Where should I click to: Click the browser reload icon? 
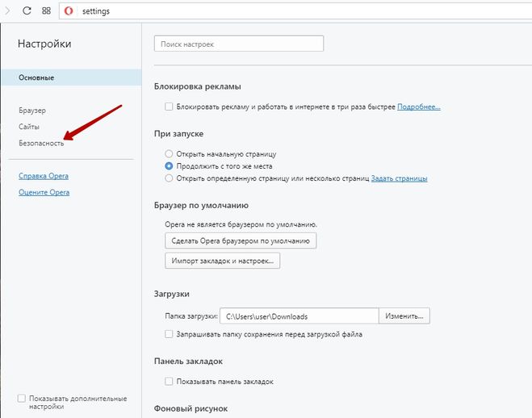27,10
